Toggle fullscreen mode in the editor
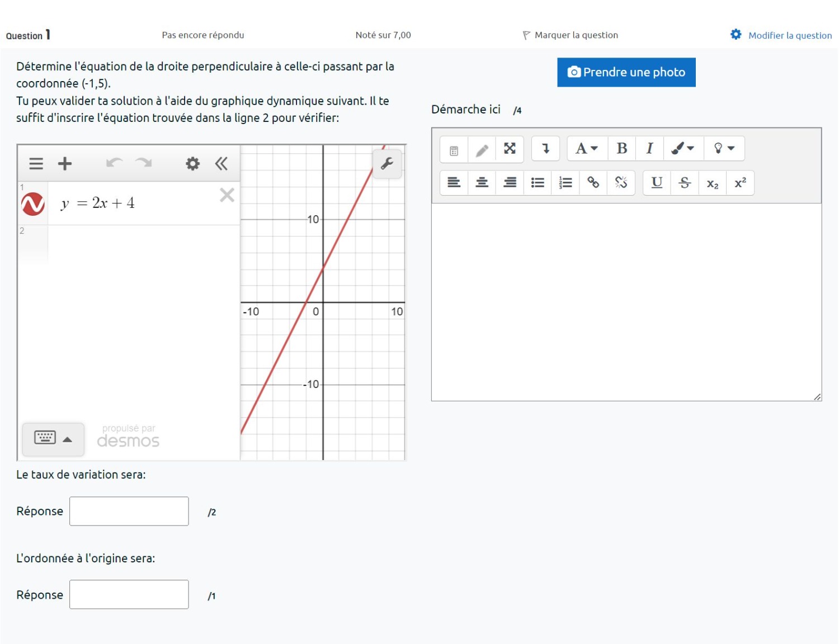839x644 pixels. 510,149
